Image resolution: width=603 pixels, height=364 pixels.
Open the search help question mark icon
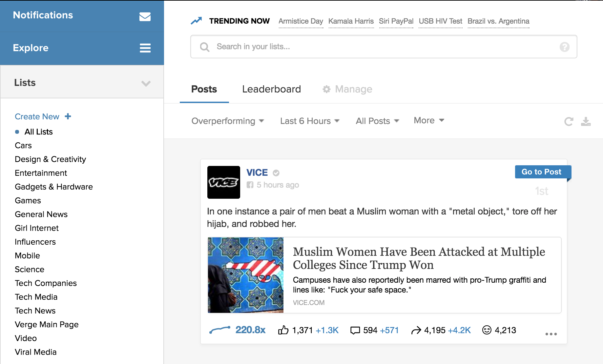pyautogui.click(x=564, y=47)
